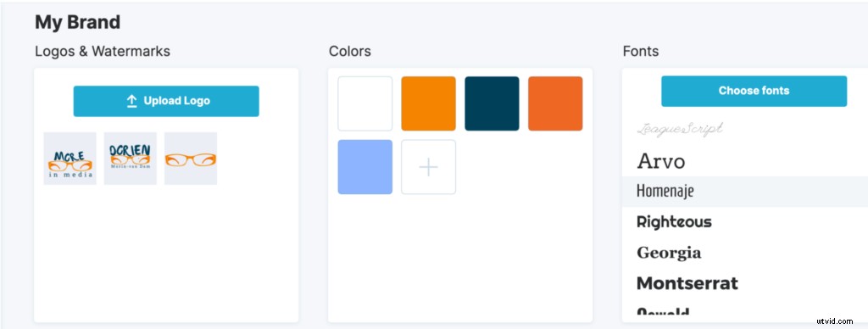Click the Choose fonts button
Viewport: 868px width, 329px height.
754,91
